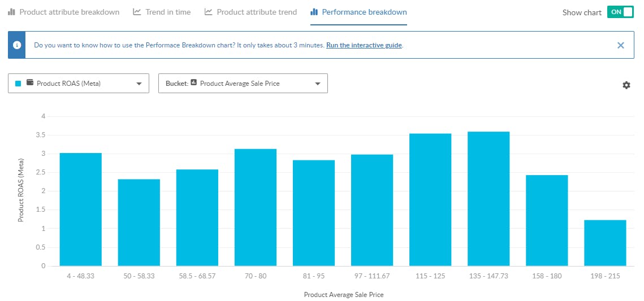Open the Trend in time tab

click(168, 12)
